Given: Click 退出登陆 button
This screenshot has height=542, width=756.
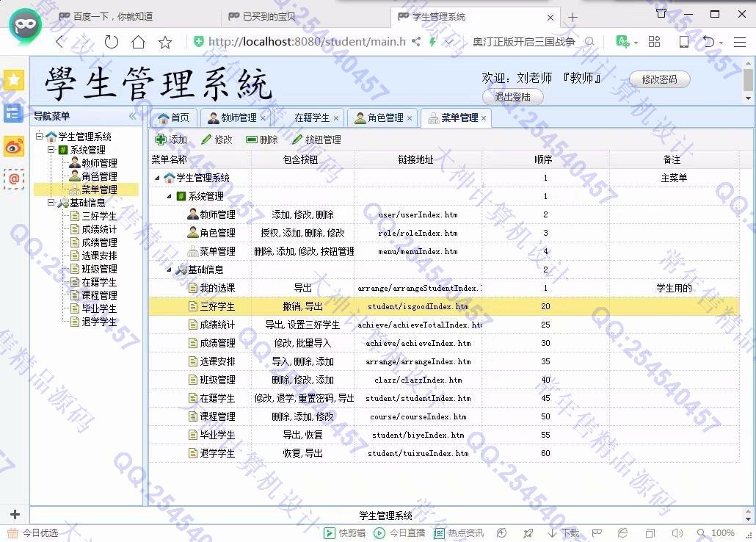Looking at the screenshot, I should pyautogui.click(x=512, y=97).
